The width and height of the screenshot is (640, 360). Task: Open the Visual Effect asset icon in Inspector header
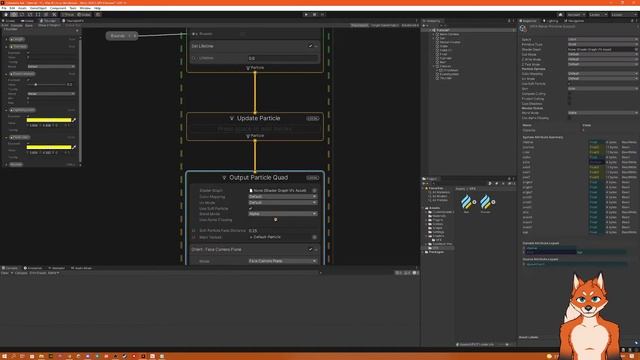(523, 28)
